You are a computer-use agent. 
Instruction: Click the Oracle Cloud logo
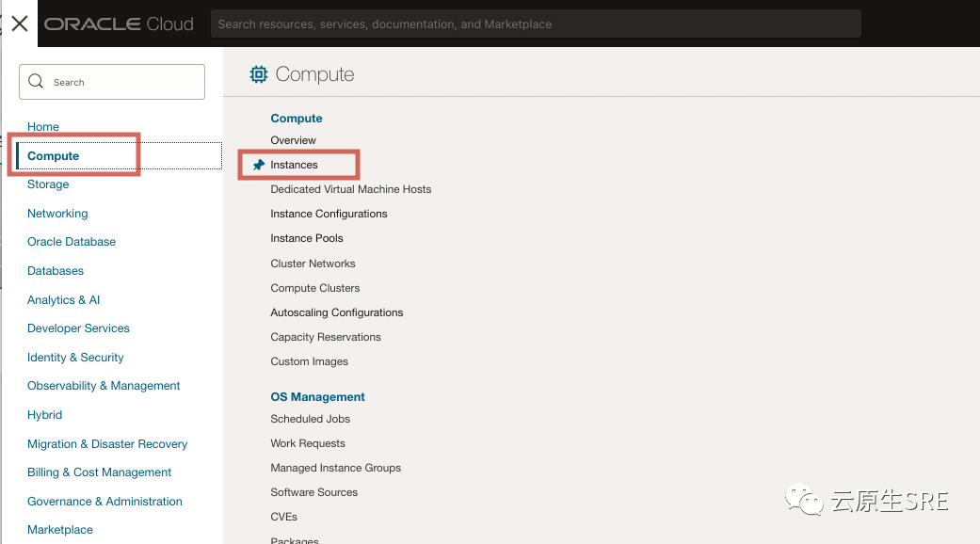(119, 24)
